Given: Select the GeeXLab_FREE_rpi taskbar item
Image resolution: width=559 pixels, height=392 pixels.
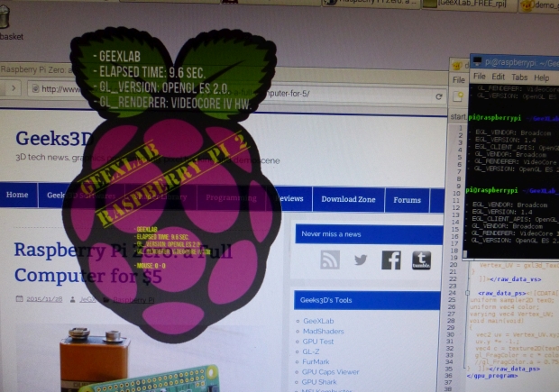Looking at the screenshot, I should pyautogui.click(x=469, y=4).
